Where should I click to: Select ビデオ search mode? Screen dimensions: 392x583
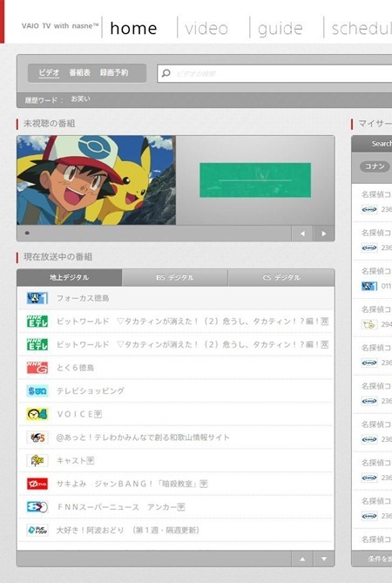[x=49, y=72]
